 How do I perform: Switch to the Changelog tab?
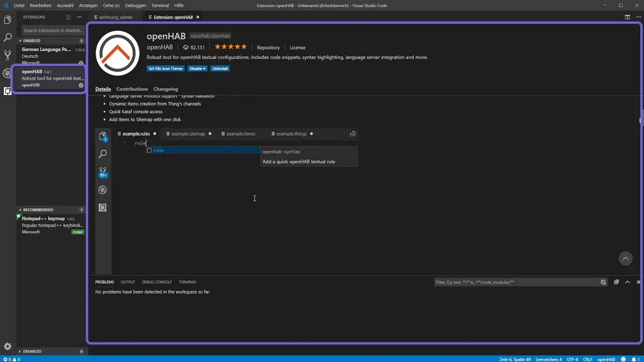coord(165,89)
